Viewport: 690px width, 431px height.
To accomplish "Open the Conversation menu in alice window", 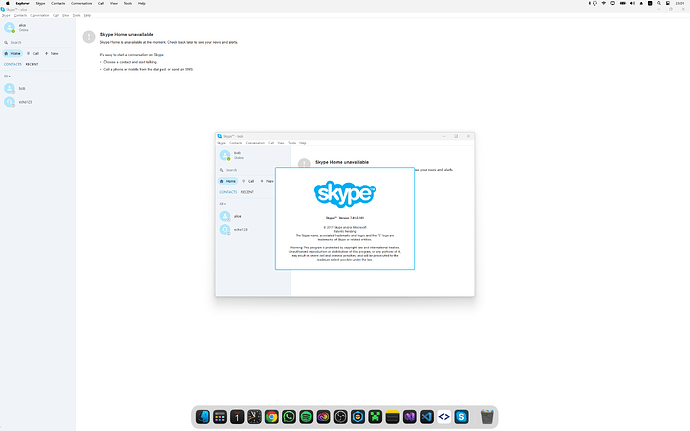I will click(x=40, y=15).
